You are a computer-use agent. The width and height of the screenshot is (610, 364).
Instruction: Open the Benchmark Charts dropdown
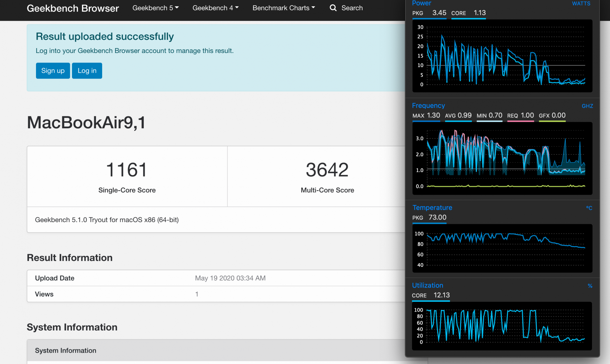283,8
